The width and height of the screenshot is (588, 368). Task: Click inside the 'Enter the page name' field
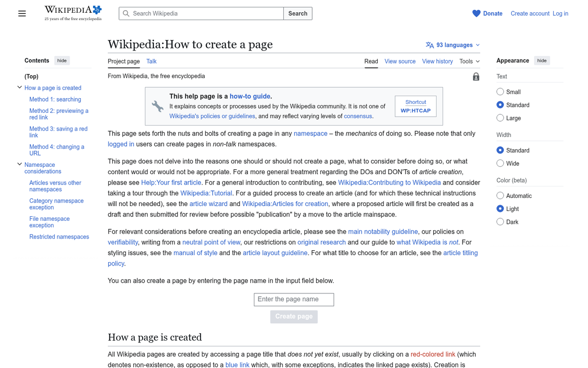(294, 299)
